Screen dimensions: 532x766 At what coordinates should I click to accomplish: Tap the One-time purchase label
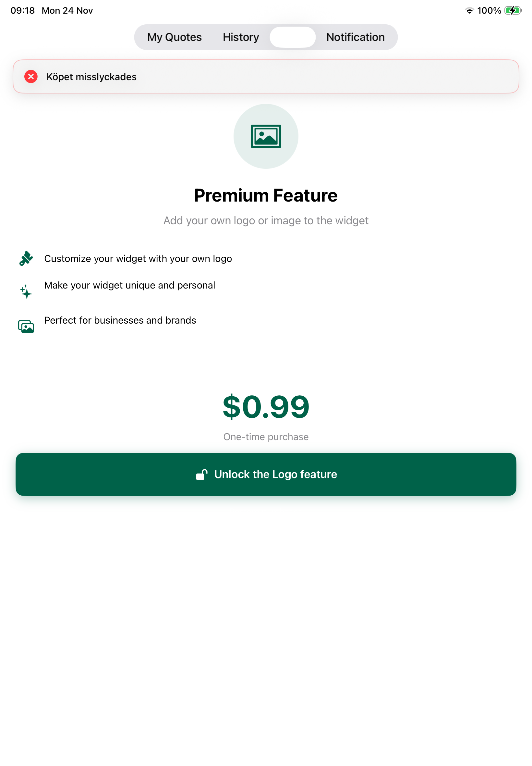[266, 437]
